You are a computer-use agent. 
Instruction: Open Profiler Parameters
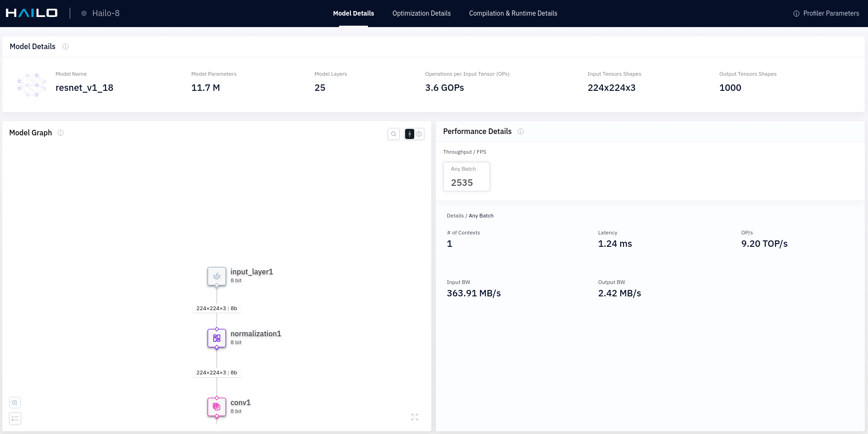pos(826,13)
